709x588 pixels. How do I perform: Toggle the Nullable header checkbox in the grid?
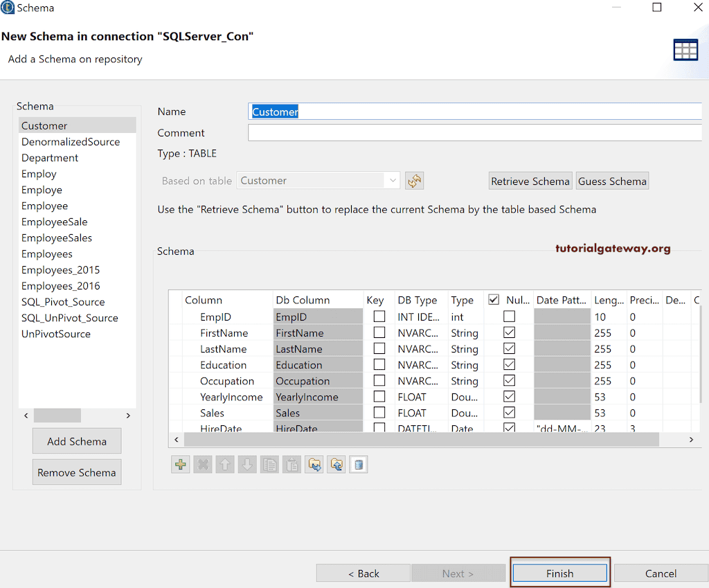(x=494, y=299)
